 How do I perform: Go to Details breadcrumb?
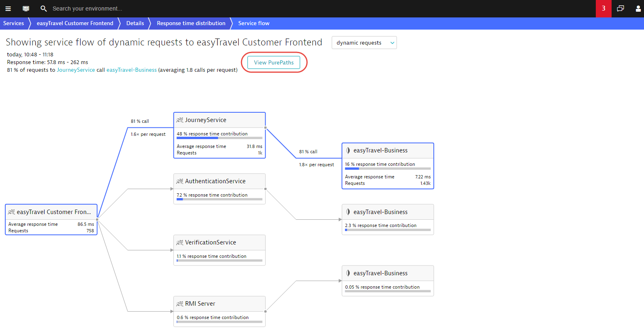(x=135, y=24)
